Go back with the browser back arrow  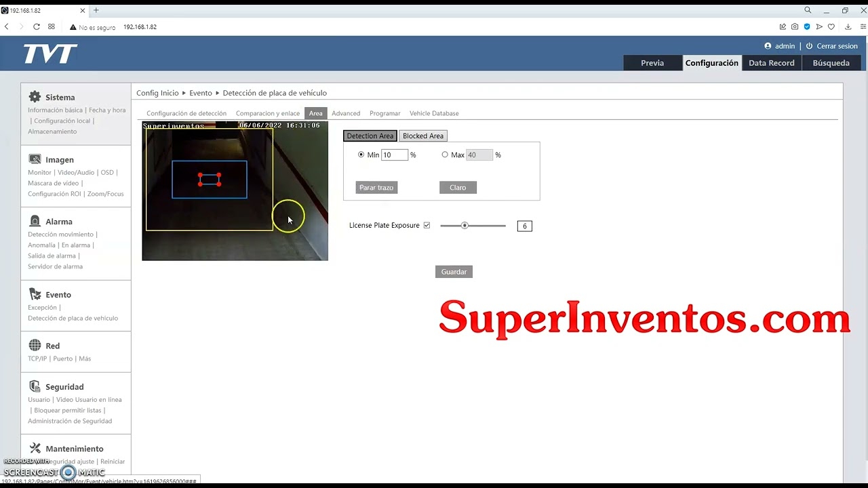click(7, 27)
